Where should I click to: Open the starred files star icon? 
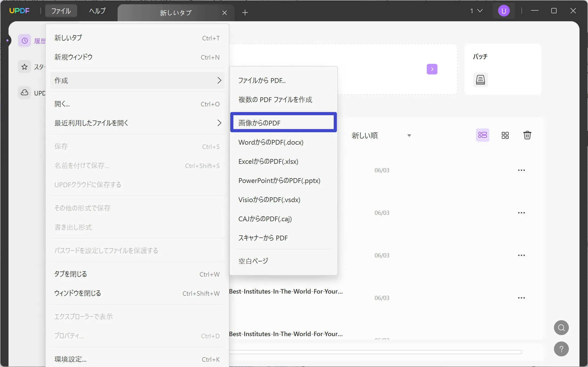coord(24,67)
